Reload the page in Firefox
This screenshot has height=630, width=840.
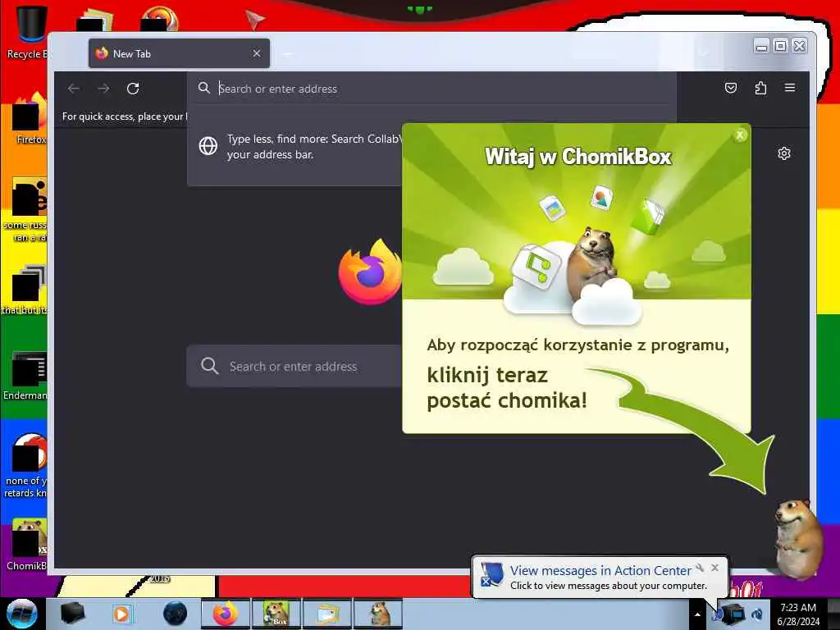(x=133, y=89)
